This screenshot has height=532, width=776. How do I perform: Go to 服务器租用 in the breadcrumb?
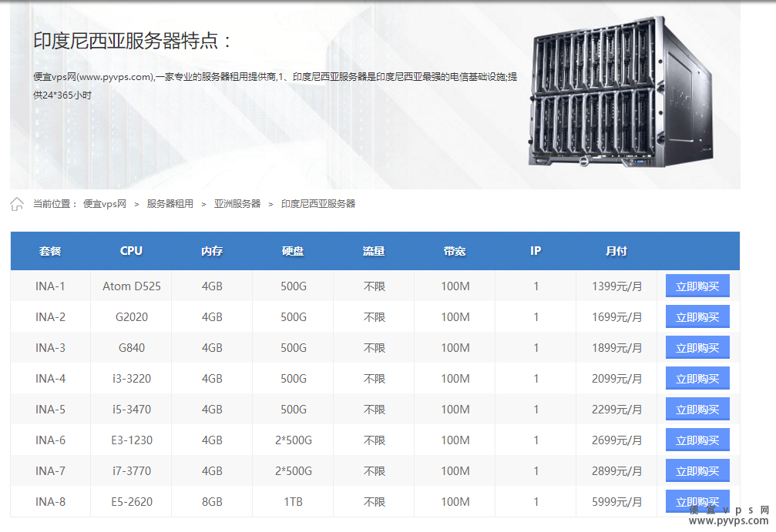pyautogui.click(x=170, y=204)
